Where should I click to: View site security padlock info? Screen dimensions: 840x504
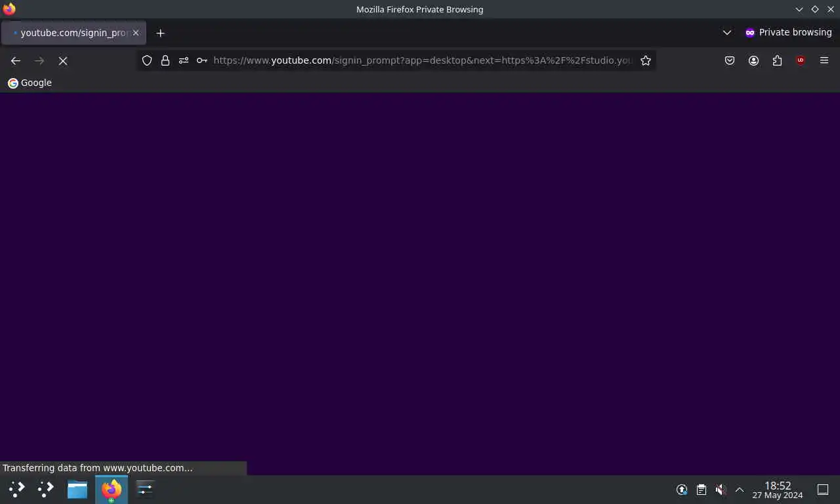pyautogui.click(x=165, y=60)
